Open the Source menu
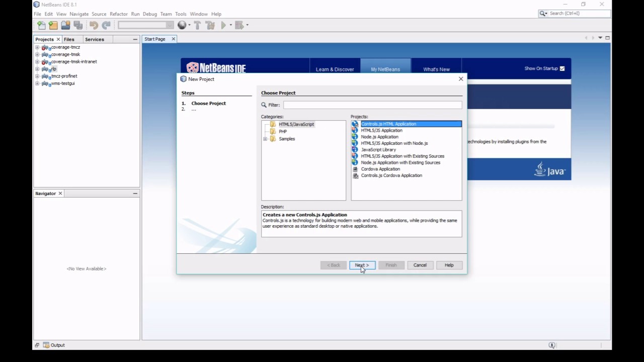Image resolution: width=644 pixels, height=362 pixels. point(99,14)
